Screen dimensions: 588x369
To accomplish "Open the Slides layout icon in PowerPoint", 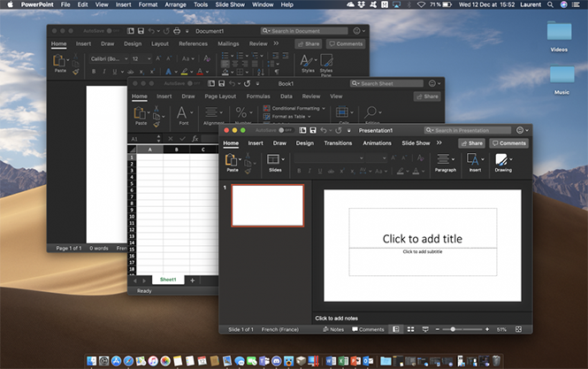I will click(x=274, y=160).
